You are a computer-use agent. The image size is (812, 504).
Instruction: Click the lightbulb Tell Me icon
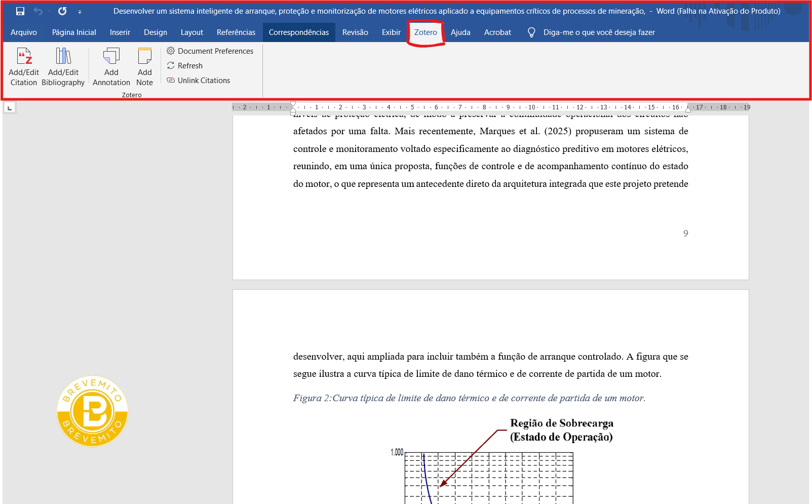click(x=531, y=32)
